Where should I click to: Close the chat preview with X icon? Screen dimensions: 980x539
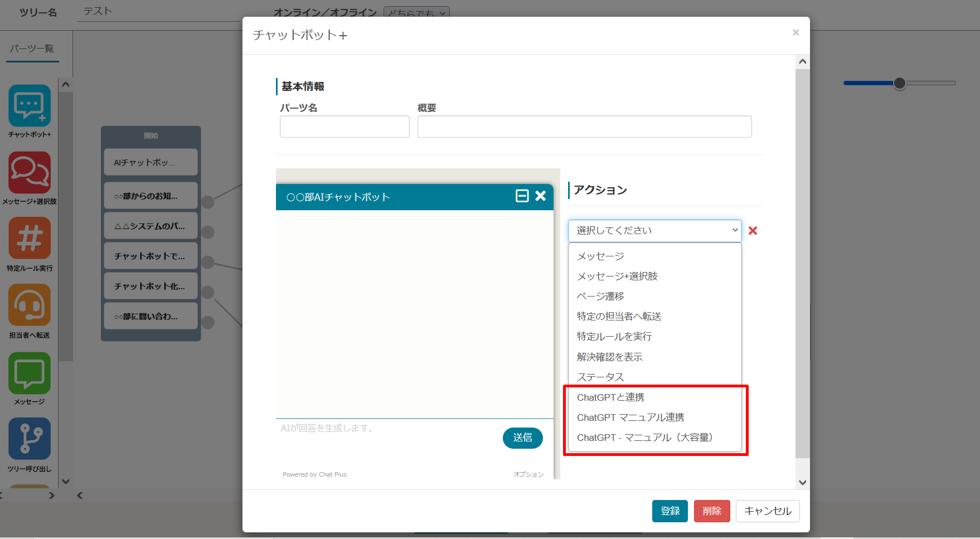coord(540,196)
